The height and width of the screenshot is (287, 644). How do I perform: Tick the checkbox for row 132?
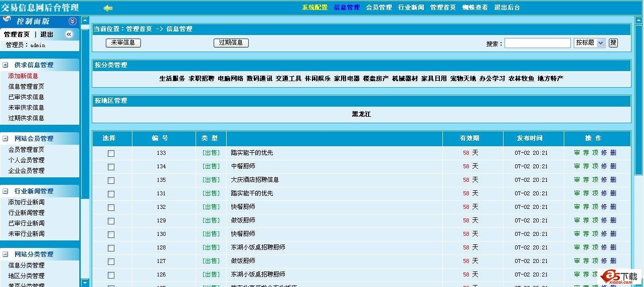111,207
